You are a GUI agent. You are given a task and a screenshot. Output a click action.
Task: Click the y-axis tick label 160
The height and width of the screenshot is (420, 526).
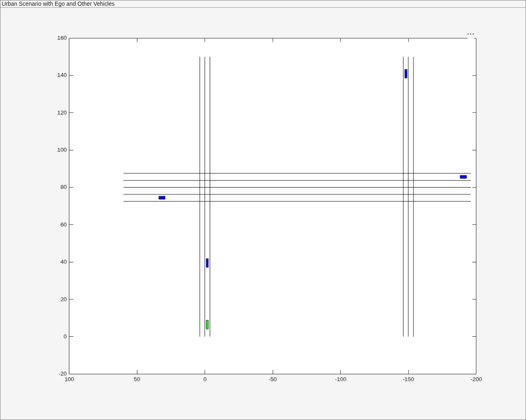coord(62,38)
